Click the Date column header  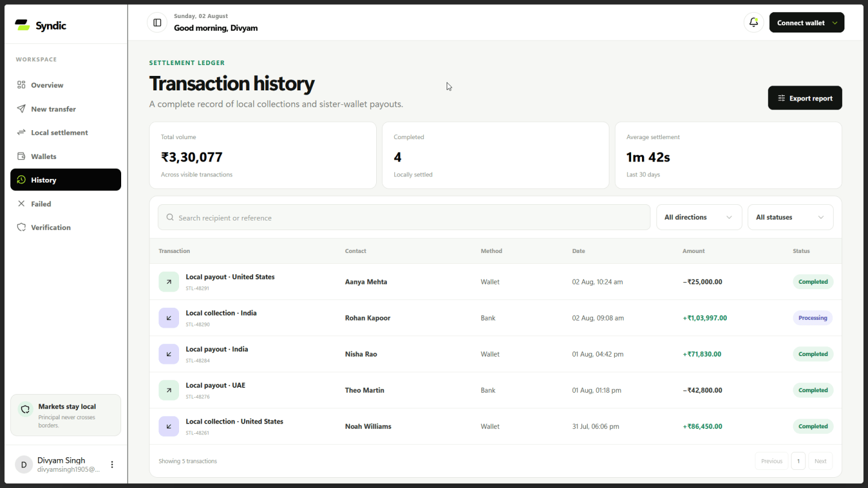point(579,251)
